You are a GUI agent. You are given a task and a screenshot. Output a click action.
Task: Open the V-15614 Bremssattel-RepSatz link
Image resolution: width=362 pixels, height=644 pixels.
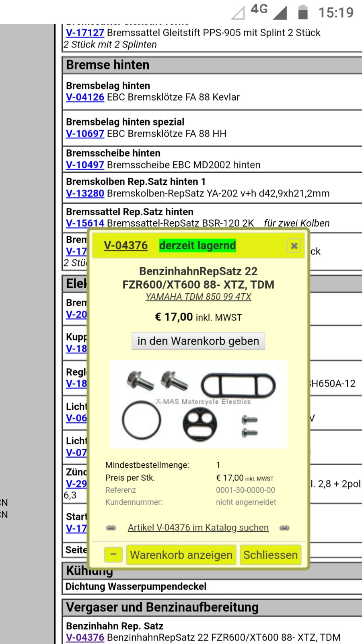click(x=85, y=223)
